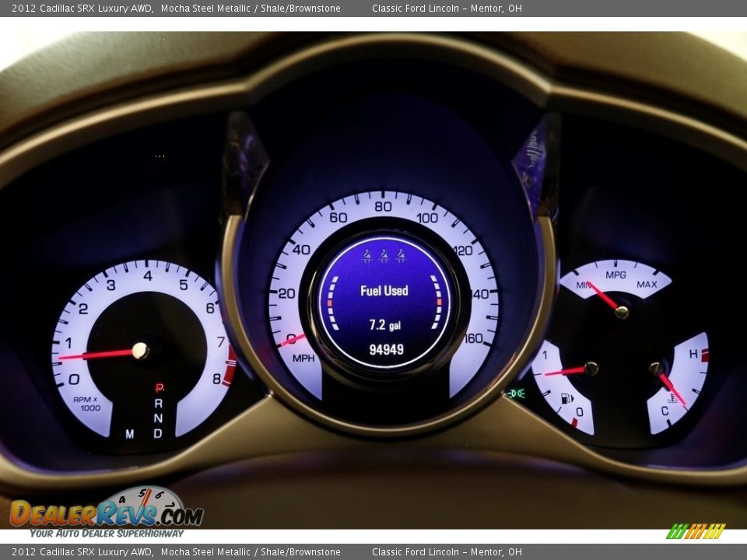Click the tachometer needle hub
The image size is (747, 560).
pos(140,351)
